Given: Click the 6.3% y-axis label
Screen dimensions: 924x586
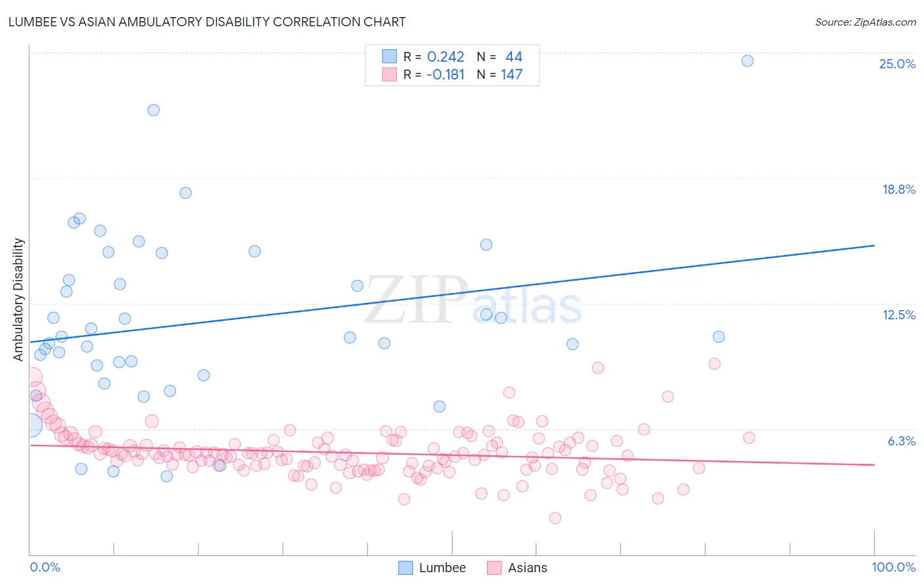Looking at the screenshot, I should pyautogui.click(x=901, y=441).
